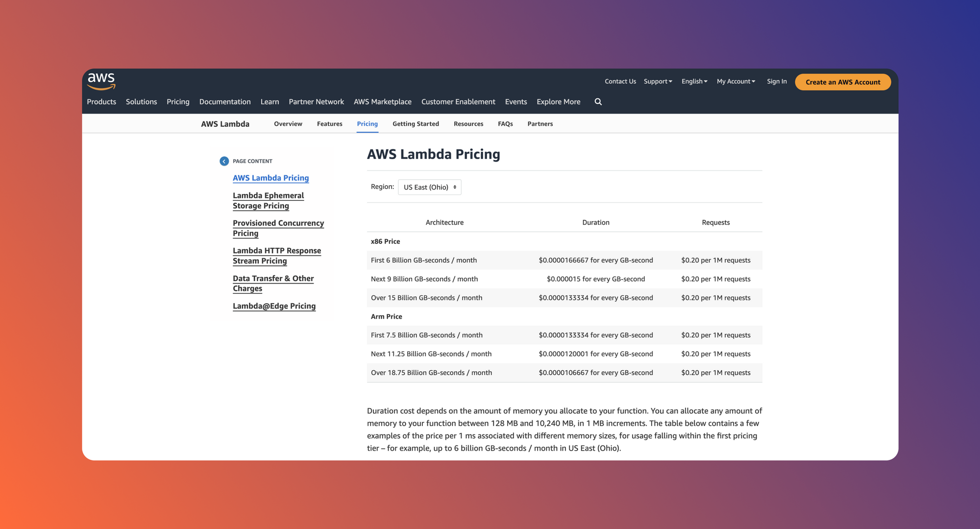Image resolution: width=980 pixels, height=529 pixels.
Task: Jump to Lambda Ephemeral Storage Pricing
Action: coord(268,201)
